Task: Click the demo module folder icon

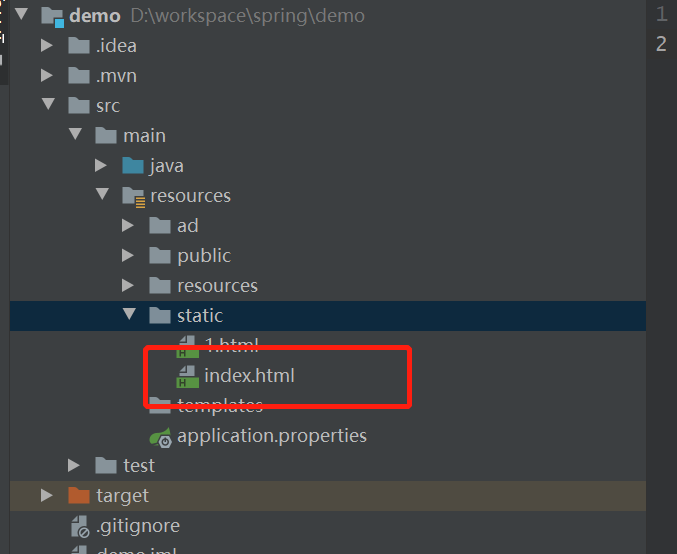Action: point(53,17)
